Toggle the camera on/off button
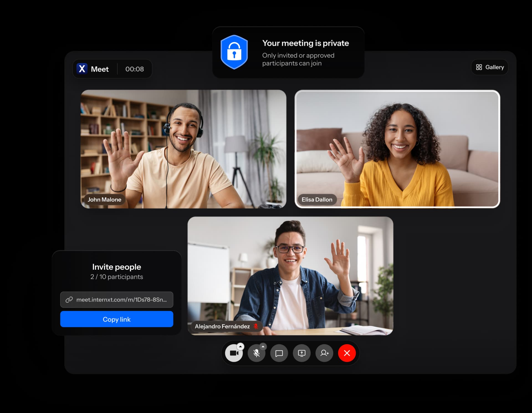This screenshot has width=532, height=413. click(234, 353)
